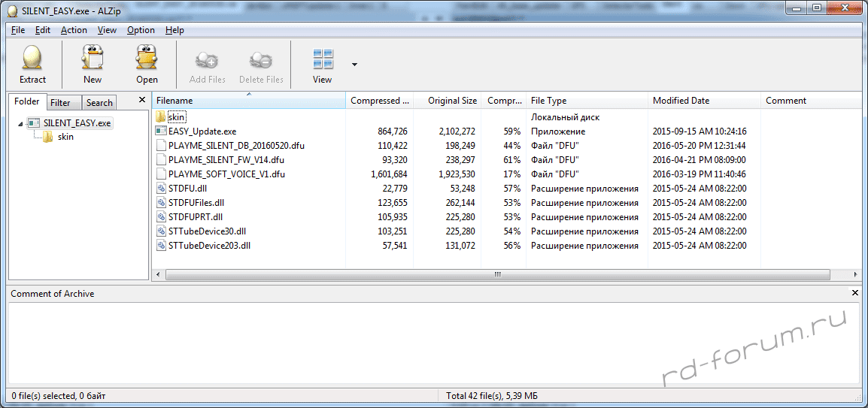Select the STDFUFiles.dll filename
Screen dimensions: 868x408
click(196, 203)
